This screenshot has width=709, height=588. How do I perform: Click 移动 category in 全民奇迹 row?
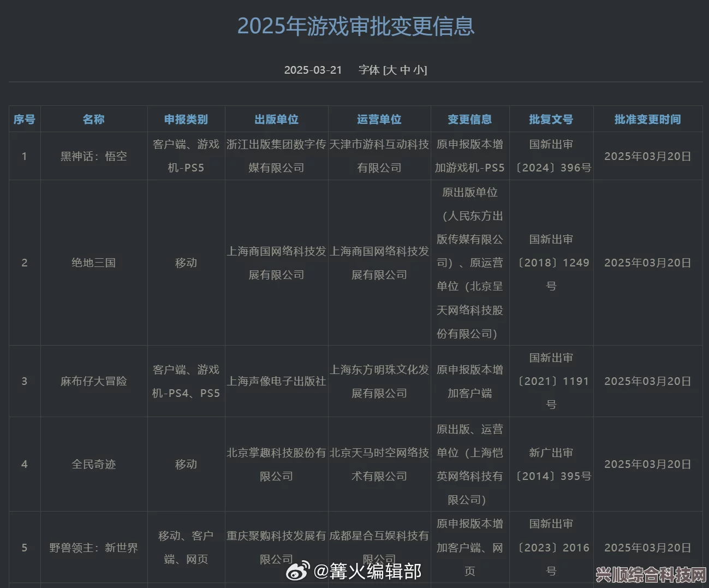pos(186,464)
